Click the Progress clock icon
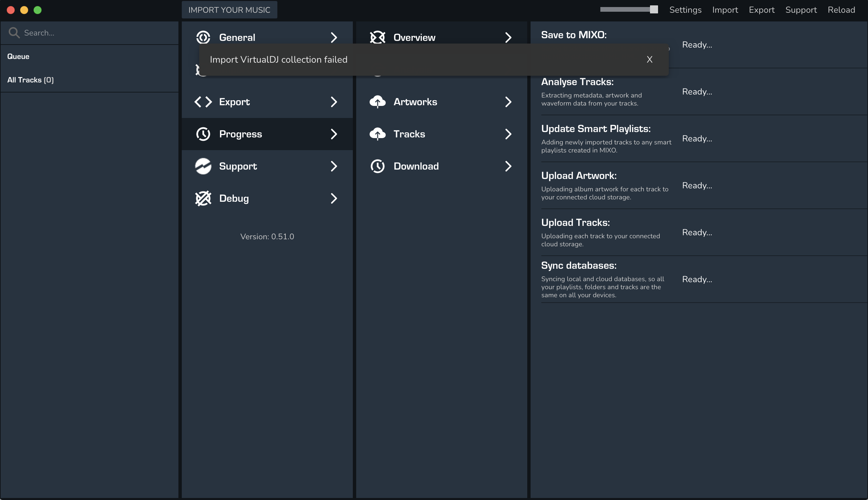This screenshot has height=500, width=868. (x=203, y=134)
